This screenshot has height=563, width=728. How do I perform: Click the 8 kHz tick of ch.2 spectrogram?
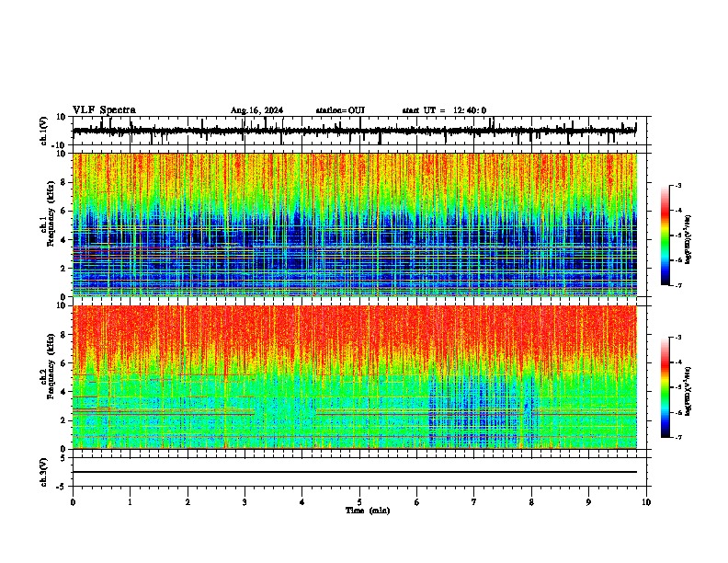[x=63, y=335]
